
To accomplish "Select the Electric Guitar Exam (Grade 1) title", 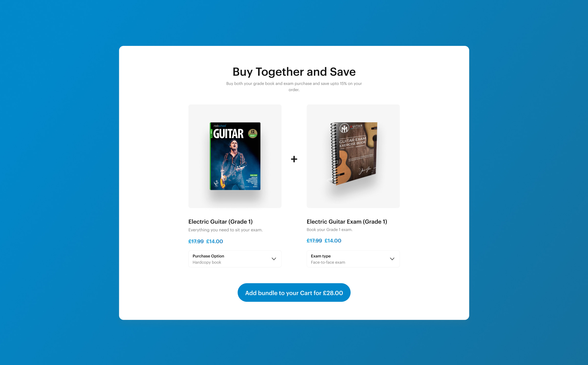I will click(347, 222).
